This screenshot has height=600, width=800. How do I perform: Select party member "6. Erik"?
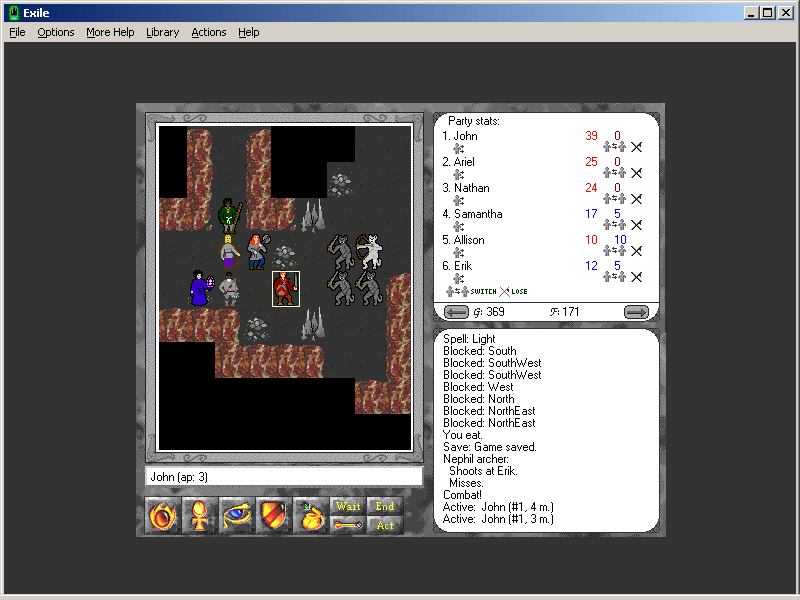[x=457, y=266]
